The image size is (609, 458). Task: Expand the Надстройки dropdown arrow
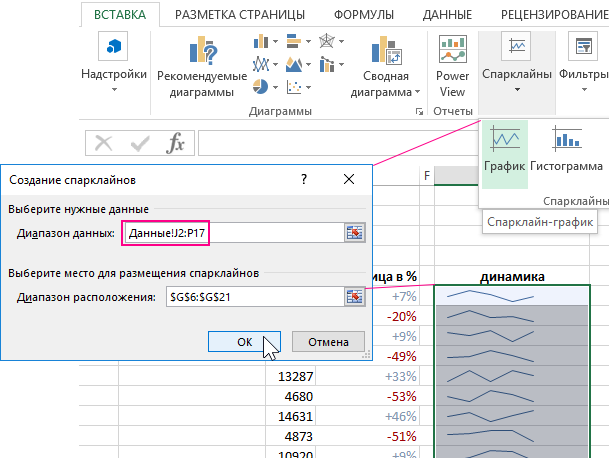point(114,90)
